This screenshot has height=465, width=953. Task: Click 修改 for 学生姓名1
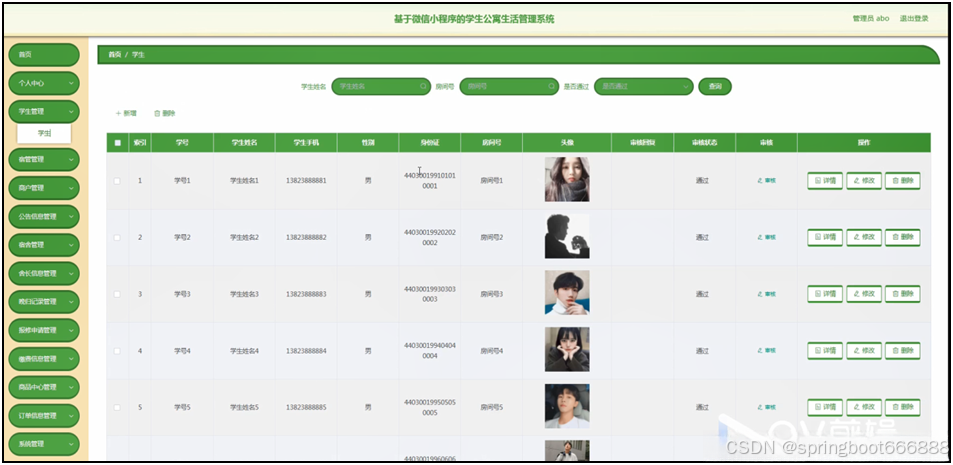pos(864,181)
